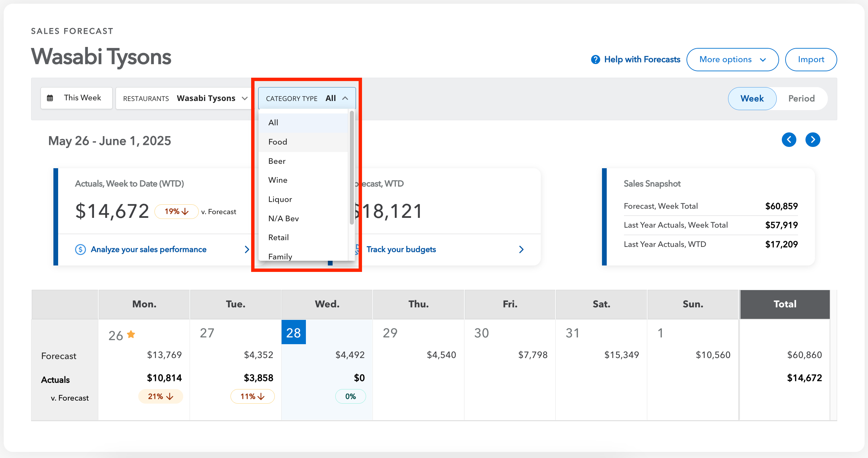The image size is (868, 458).
Task: Click Tuesday actuals value $3,858
Action: click(259, 378)
